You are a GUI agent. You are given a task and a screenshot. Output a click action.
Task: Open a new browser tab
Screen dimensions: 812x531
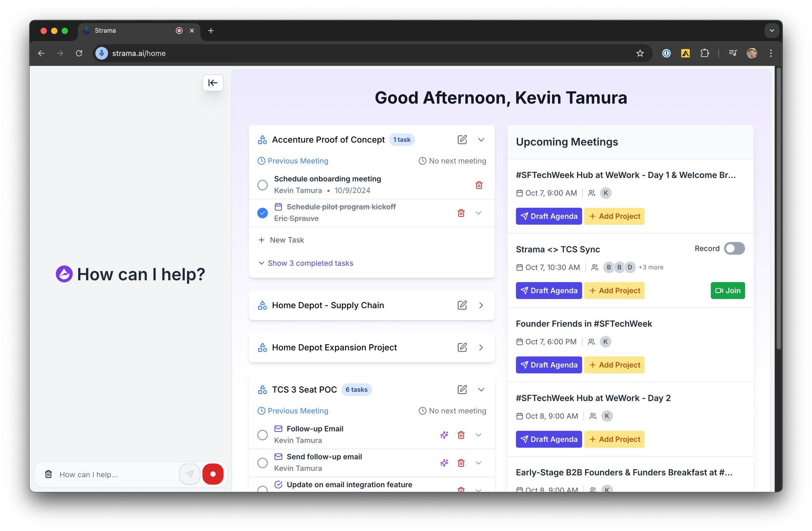(x=211, y=30)
